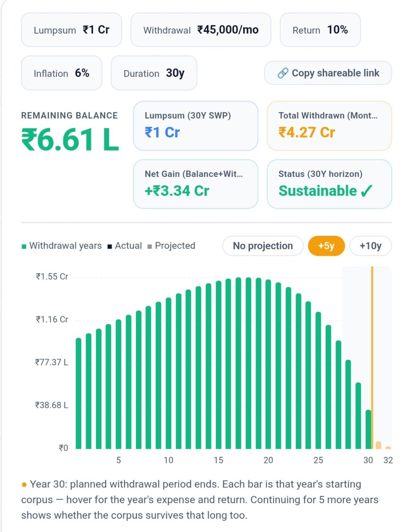This screenshot has width=407, height=532.
Task: Click the year 5 chart bar
Action: [119, 384]
